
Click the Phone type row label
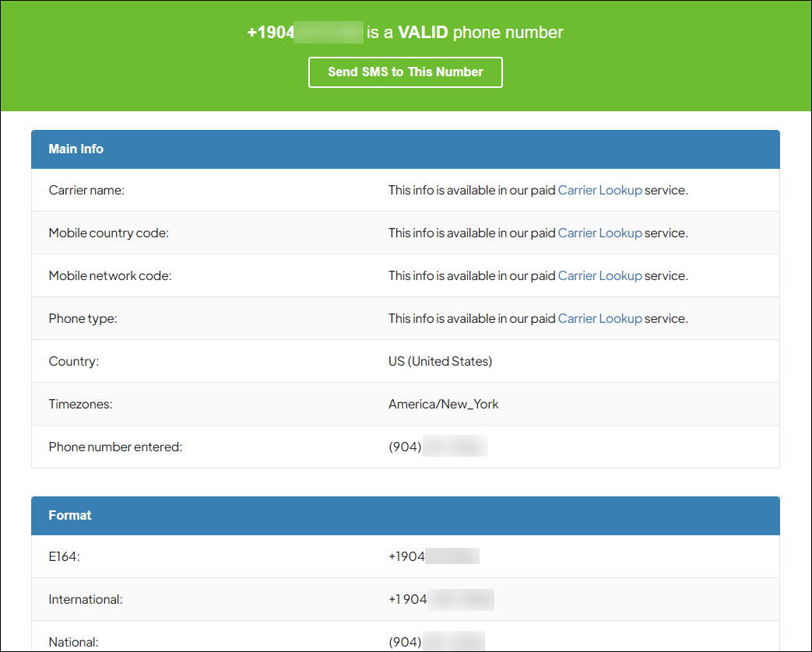tap(83, 317)
